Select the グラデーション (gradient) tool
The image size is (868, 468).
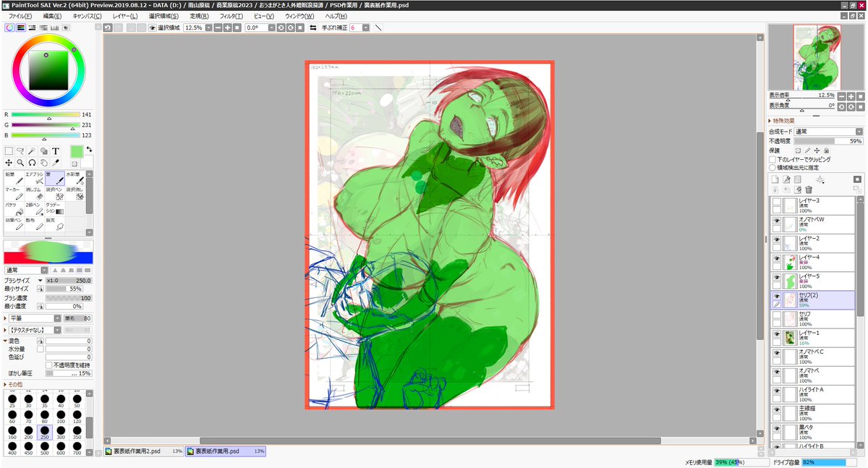55,209
